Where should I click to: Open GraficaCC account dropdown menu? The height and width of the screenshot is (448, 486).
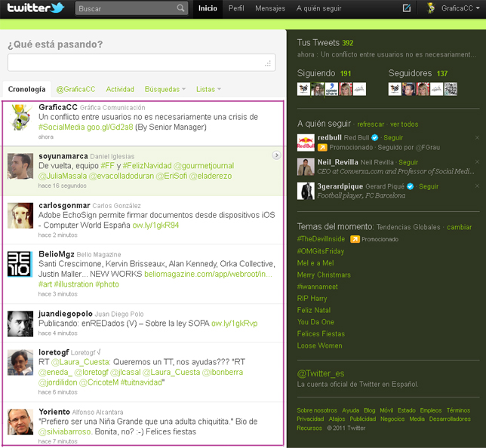click(460, 8)
